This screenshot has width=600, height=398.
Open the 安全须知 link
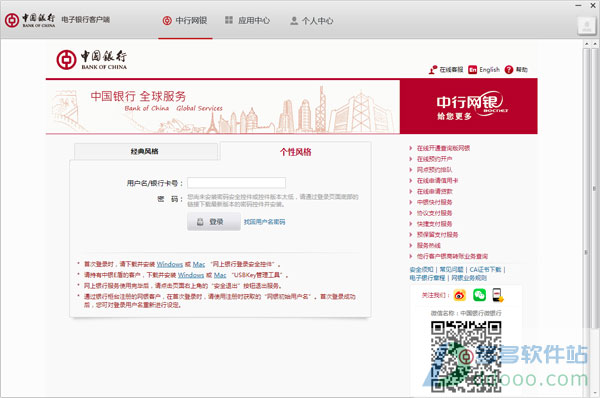click(x=421, y=269)
